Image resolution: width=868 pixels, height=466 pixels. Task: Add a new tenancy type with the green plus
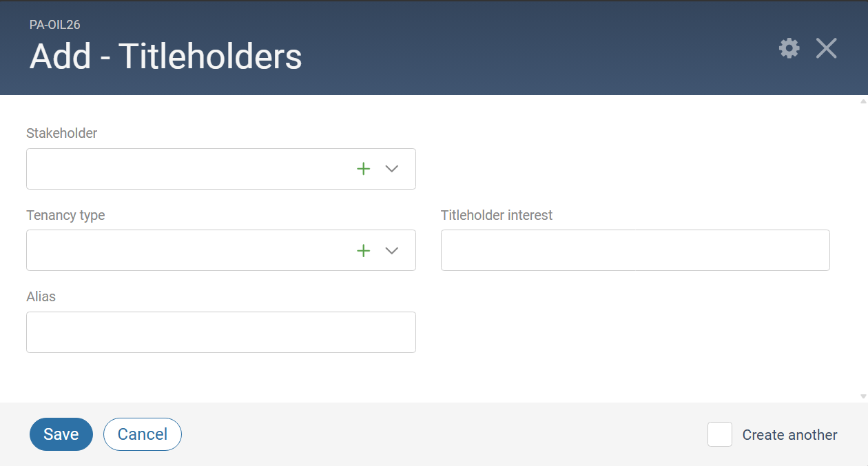(x=364, y=250)
